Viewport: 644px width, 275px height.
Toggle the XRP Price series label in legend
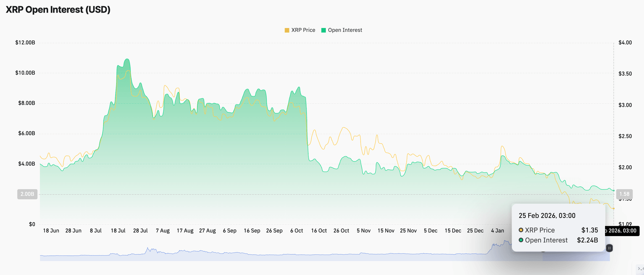303,30
